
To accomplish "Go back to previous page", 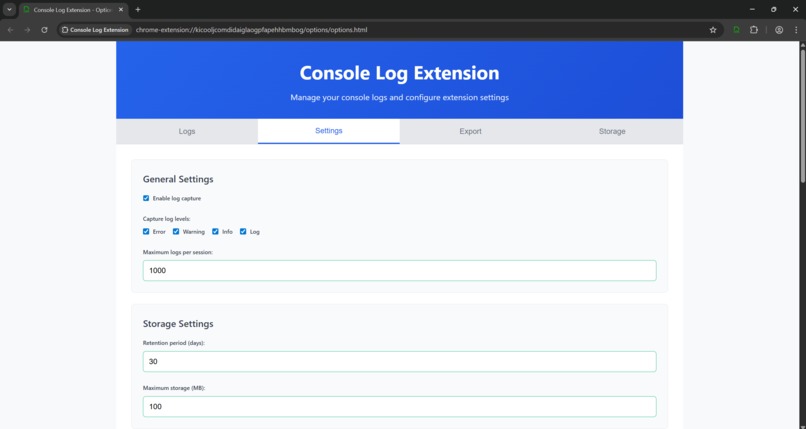I will 11,30.
